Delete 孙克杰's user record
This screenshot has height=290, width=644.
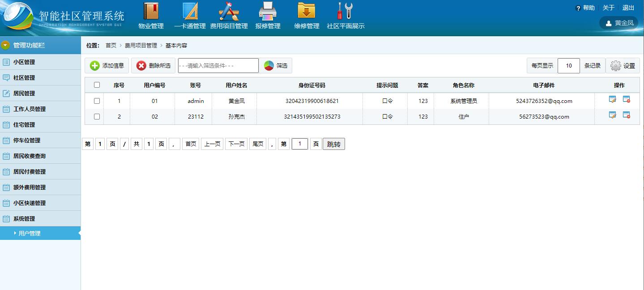[627, 115]
